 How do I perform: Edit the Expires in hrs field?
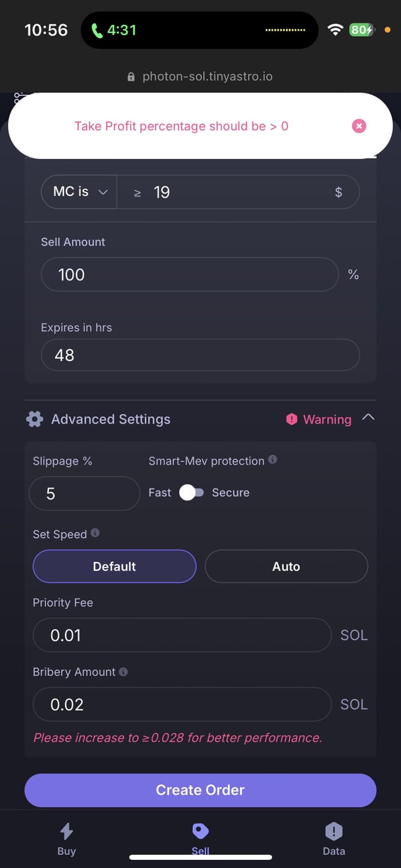[x=200, y=355]
